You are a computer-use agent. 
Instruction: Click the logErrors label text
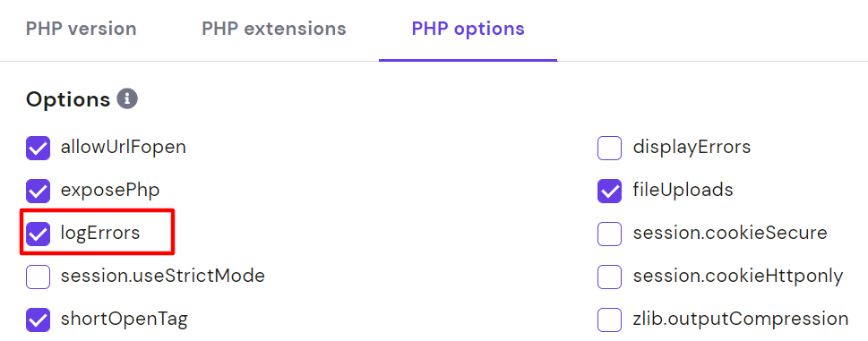(x=100, y=234)
